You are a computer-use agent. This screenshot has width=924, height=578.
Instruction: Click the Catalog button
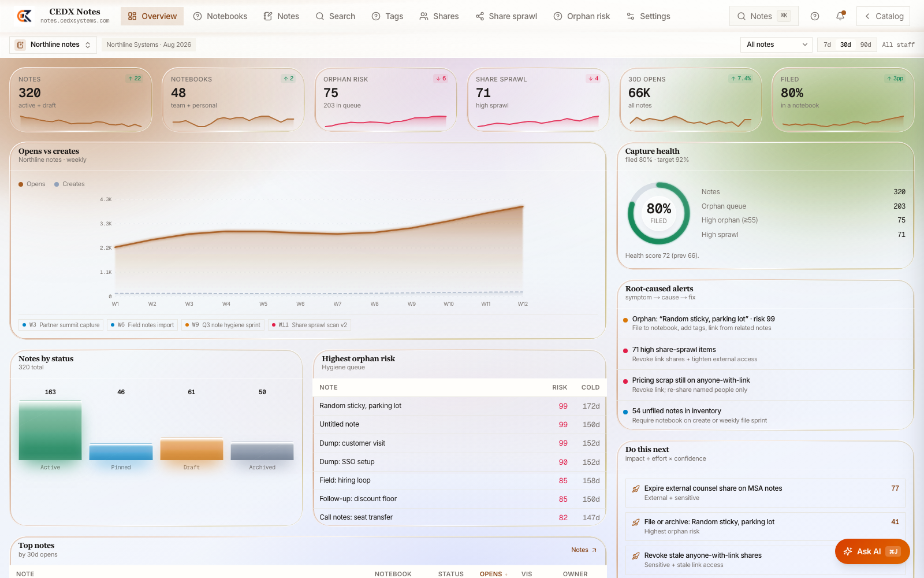(x=883, y=16)
